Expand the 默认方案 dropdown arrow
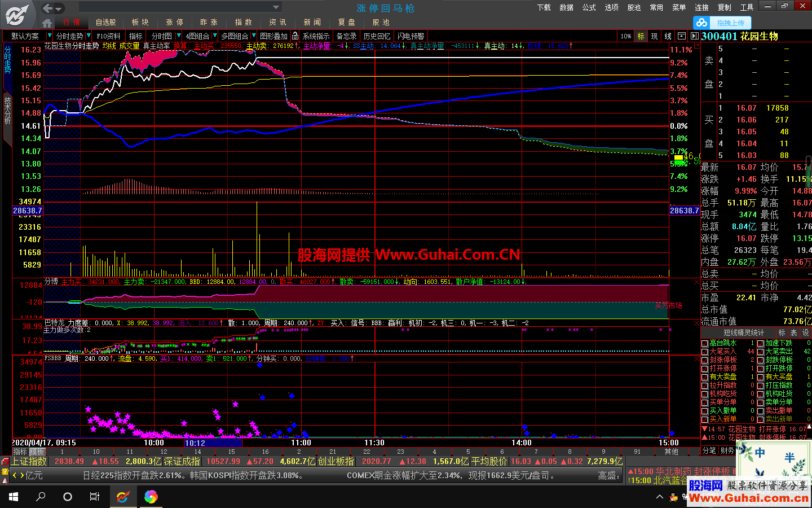Image resolution: width=812 pixels, height=508 pixels. click(x=50, y=36)
